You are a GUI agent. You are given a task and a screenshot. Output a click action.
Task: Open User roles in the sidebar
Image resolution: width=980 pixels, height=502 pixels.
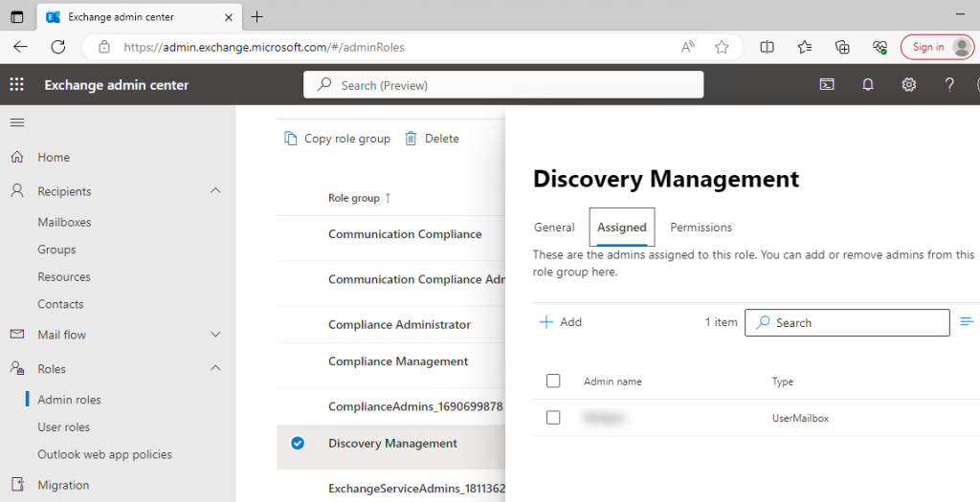[64, 427]
